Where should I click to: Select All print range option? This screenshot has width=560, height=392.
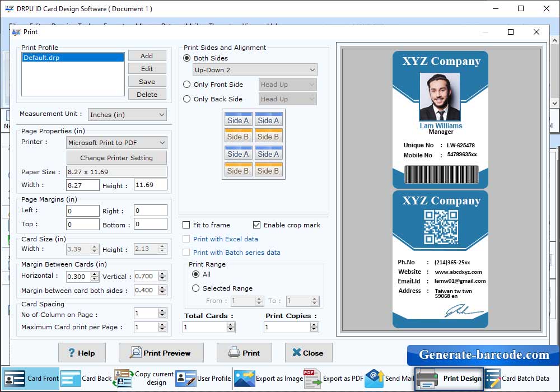tap(195, 274)
